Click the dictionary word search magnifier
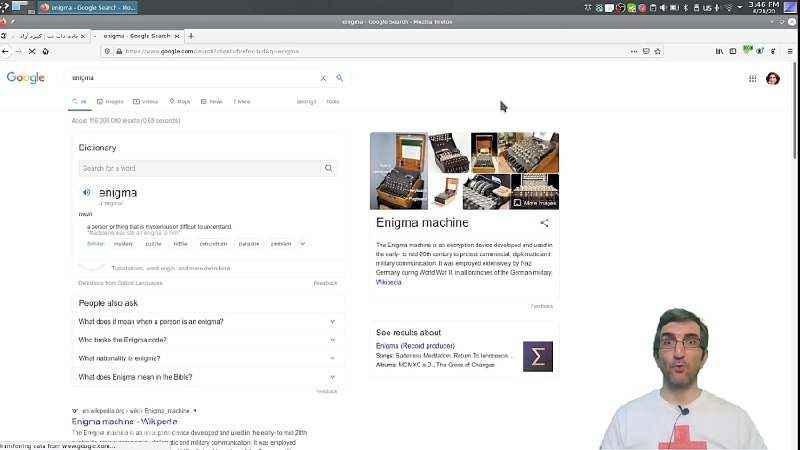Image resolution: width=800 pixels, height=450 pixels. tap(329, 168)
